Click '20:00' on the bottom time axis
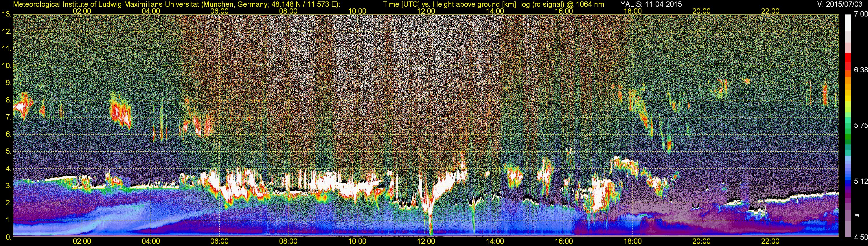868x246 pixels. coord(702,241)
